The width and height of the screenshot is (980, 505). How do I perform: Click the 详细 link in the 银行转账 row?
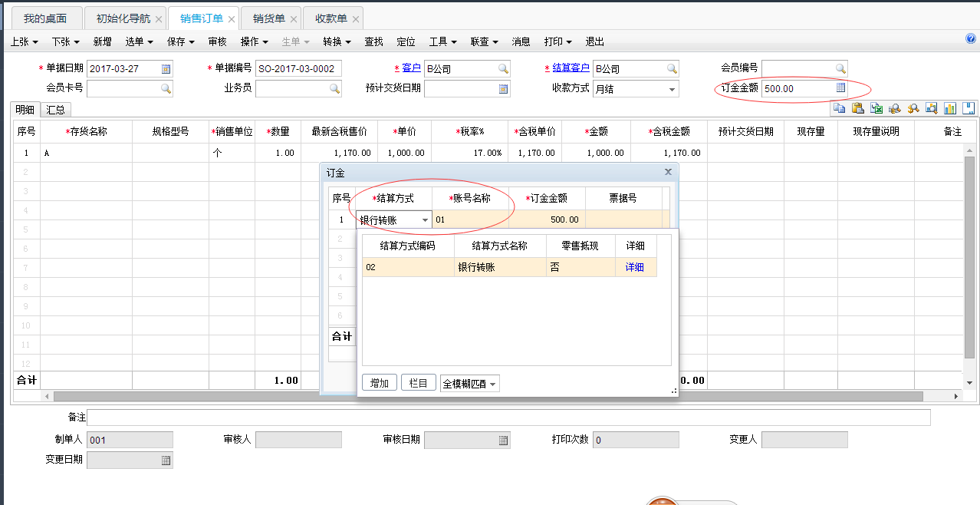tap(635, 267)
